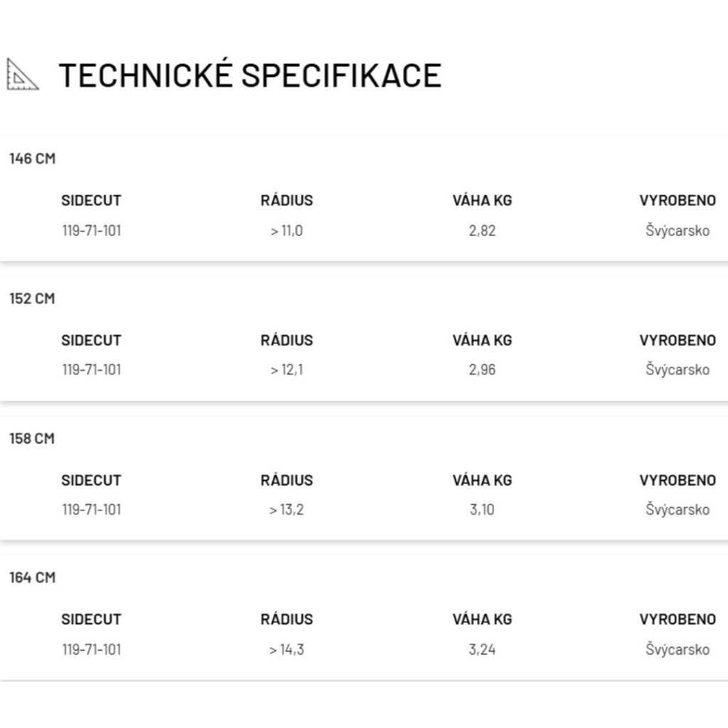Click the weight value 3,24

pos(482,649)
